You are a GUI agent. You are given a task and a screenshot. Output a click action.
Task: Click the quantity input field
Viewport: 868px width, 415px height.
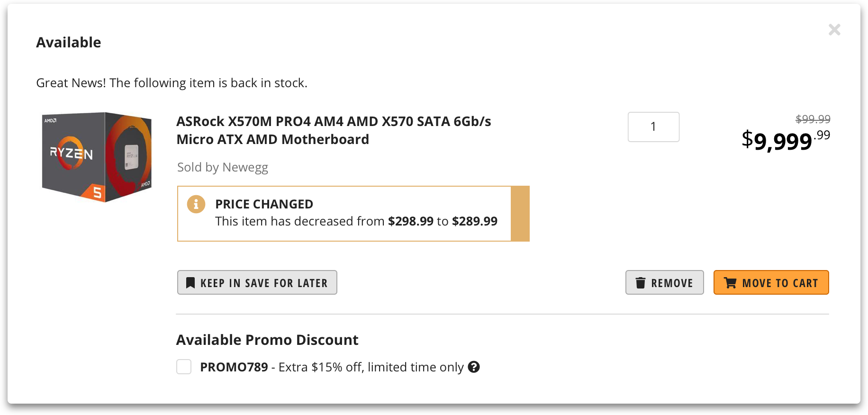click(x=653, y=127)
